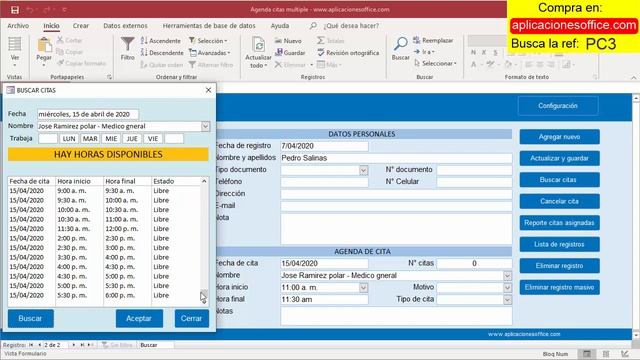Go to previous record in navigator

click(39, 345)
